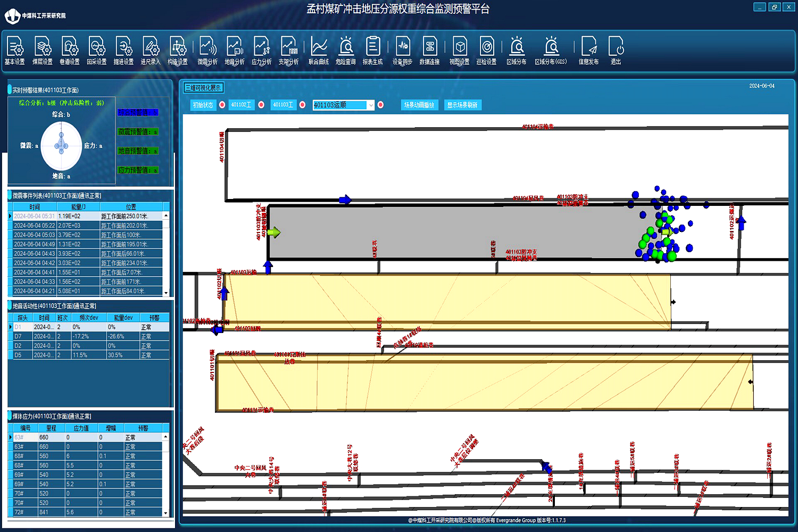Image resolution: width=798 pixels, height=532 pixels.
Task: Expand the 401103运顺 dropdown list
Action: (371, 105)
